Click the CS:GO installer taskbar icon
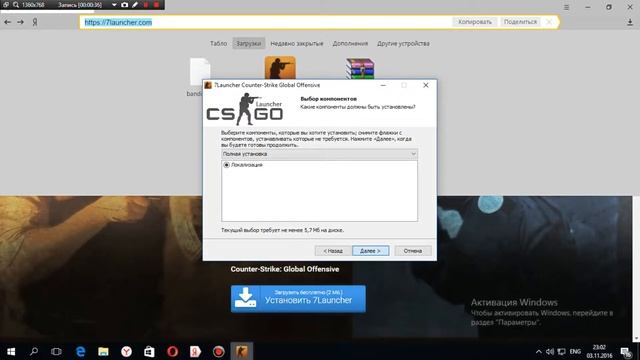The width and height of the screenshot is (640, 360). [242, 351]
